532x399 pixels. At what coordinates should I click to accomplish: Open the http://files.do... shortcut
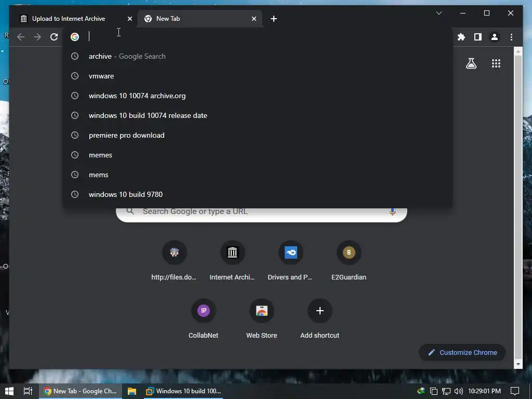tap(174, 261)
